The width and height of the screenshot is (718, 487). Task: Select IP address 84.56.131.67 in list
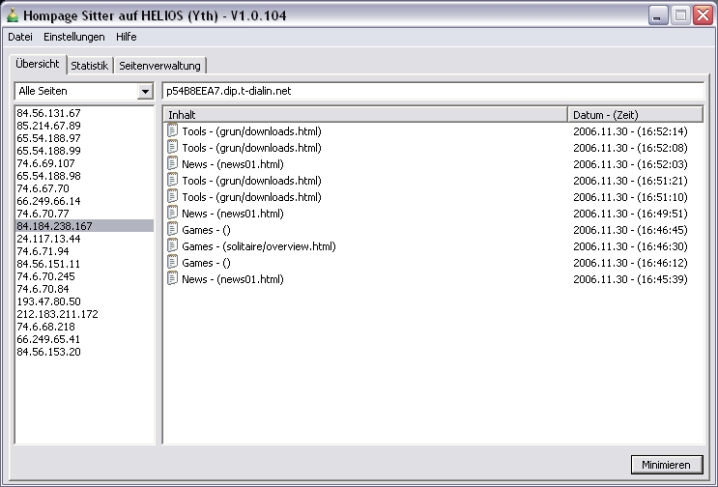click(x=48, y=114)
